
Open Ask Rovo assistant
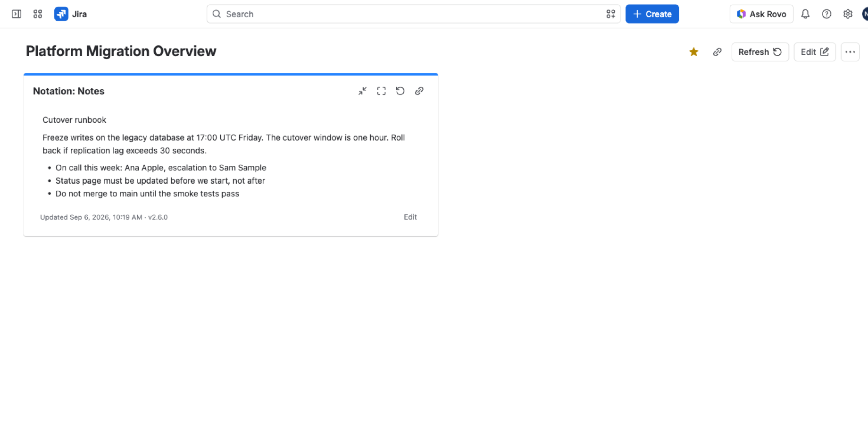coord(761,14)
